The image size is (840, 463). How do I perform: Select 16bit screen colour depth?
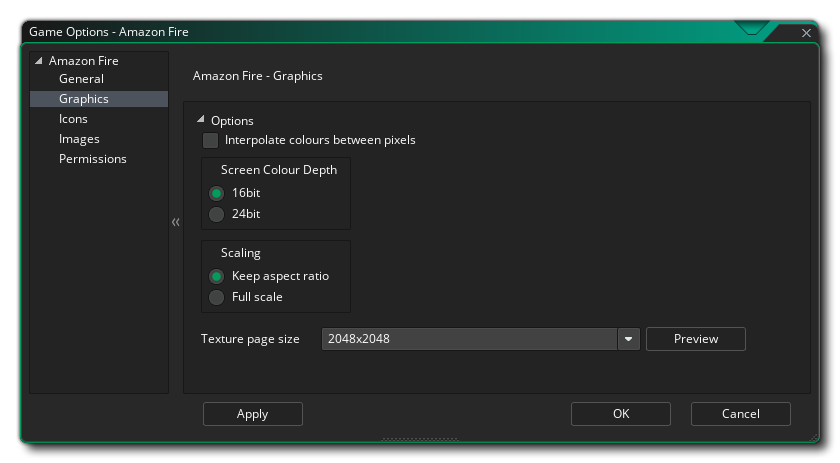tap(216, 193)
